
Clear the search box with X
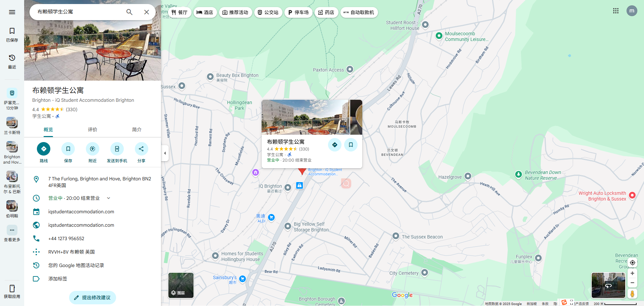pos(147,12)
